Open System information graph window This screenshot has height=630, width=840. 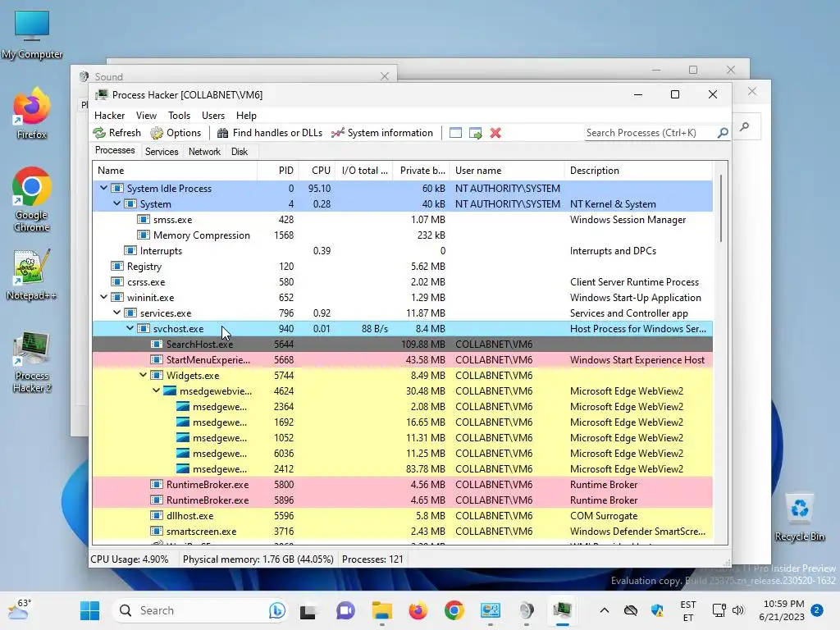382,133
